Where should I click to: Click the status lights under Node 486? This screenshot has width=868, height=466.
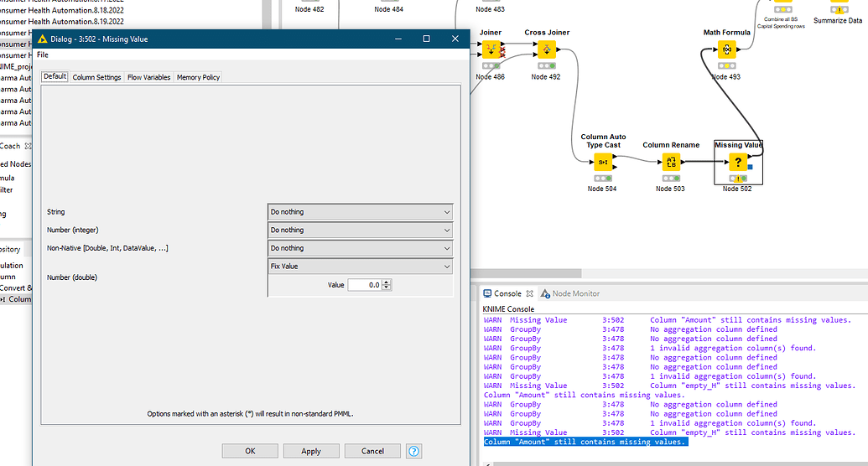click(491, 66)
